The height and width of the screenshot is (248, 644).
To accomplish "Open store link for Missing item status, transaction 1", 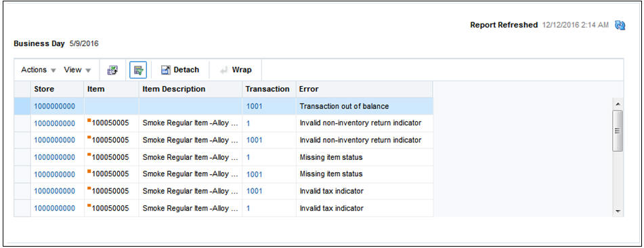I will click(55, 157).
